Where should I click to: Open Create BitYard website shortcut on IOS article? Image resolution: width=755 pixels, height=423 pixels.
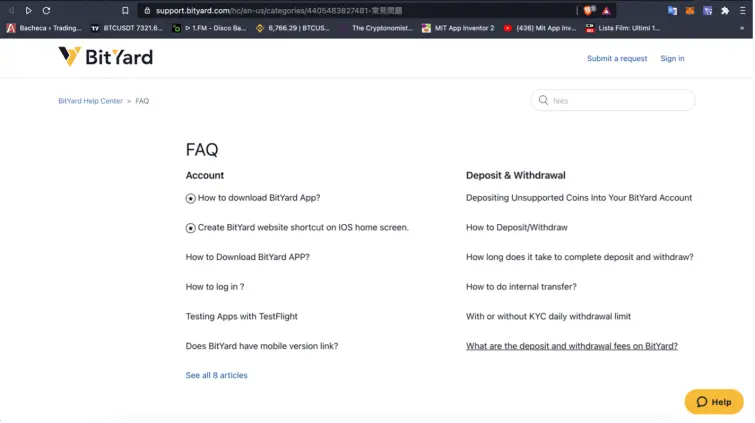pyautogui.click(x=303, y=227)
